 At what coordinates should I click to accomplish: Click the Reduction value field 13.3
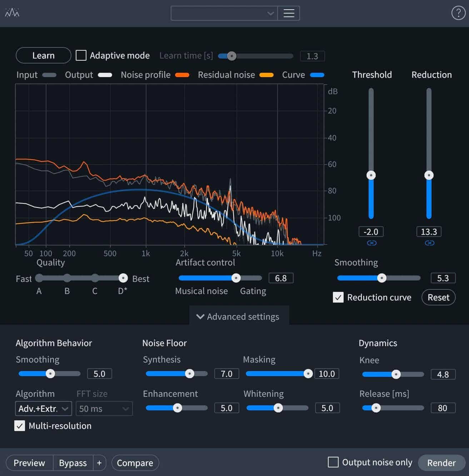429,232
